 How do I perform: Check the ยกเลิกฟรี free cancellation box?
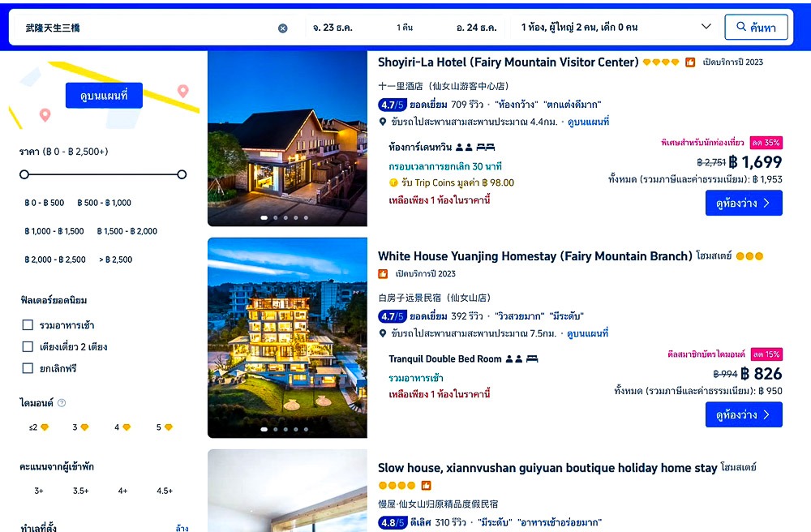coord(28,368)
